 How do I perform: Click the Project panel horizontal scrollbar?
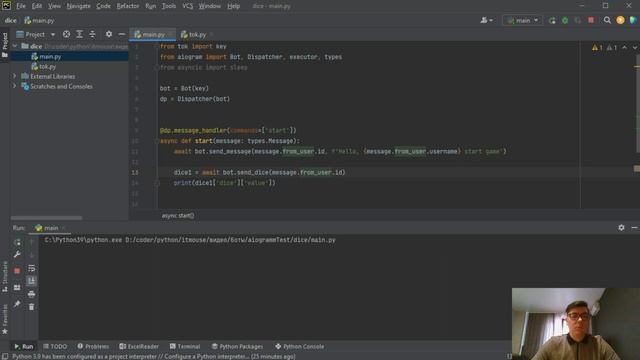coord(46,218)
